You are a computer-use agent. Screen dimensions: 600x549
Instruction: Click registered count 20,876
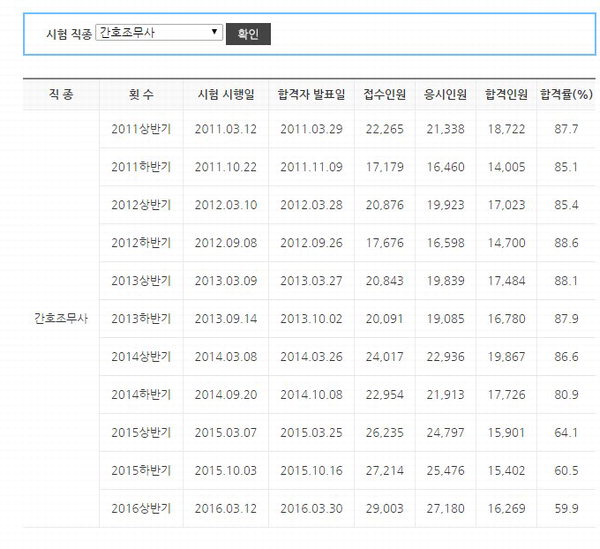click(x=385, y=205)
